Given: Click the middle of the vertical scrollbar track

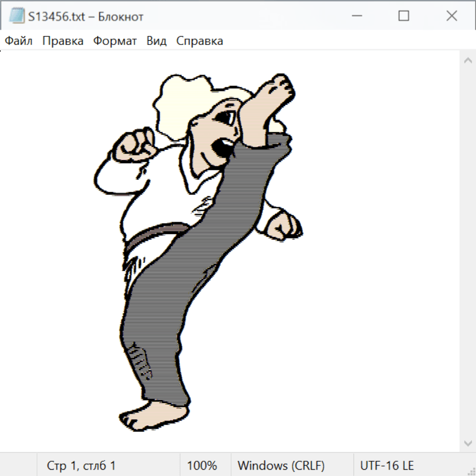Looking at the screenshot, I should tap(468, 251).
